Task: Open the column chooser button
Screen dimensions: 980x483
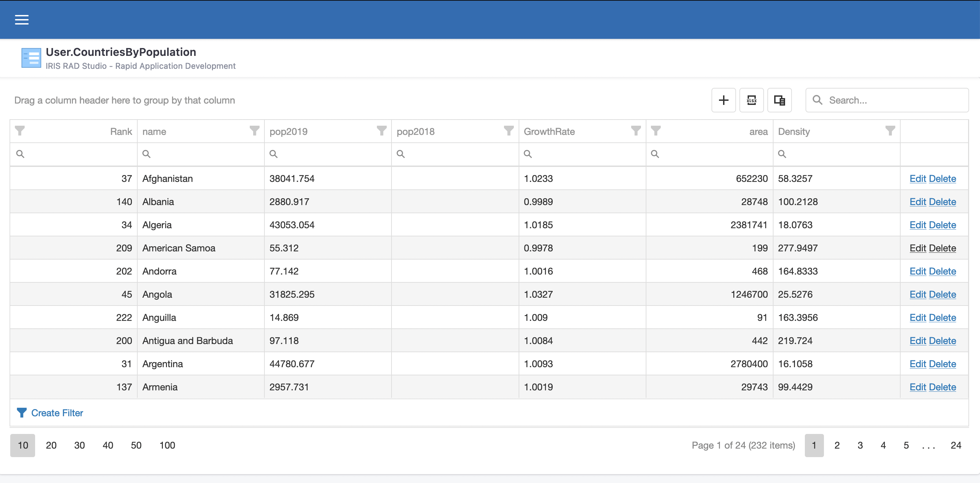Action: coord(779,100)
